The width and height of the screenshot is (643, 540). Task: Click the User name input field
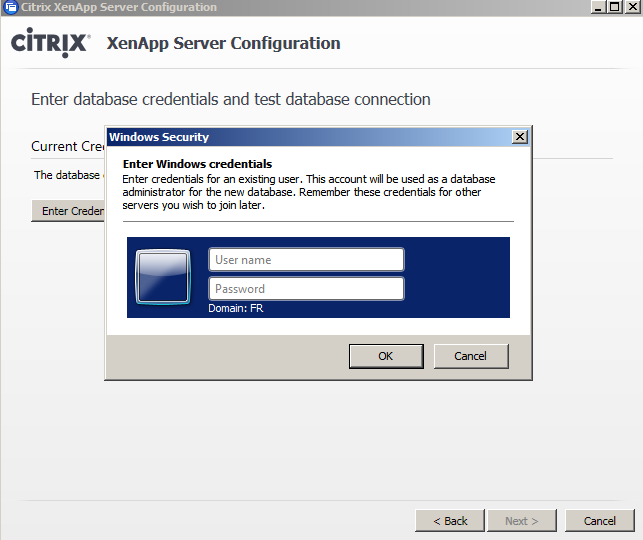coord(306,260)
